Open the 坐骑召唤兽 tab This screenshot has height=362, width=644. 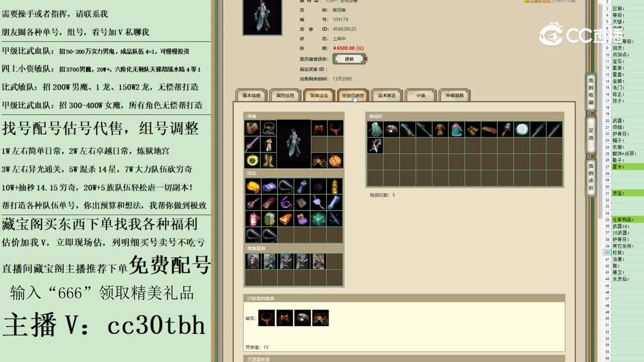click(x=353, y=95)
